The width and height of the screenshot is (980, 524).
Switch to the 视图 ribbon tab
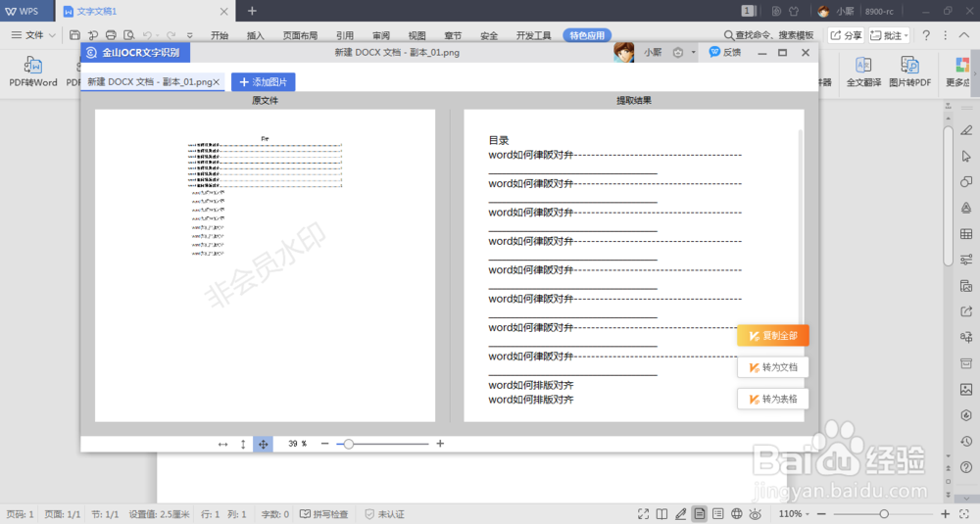point(416,35)
